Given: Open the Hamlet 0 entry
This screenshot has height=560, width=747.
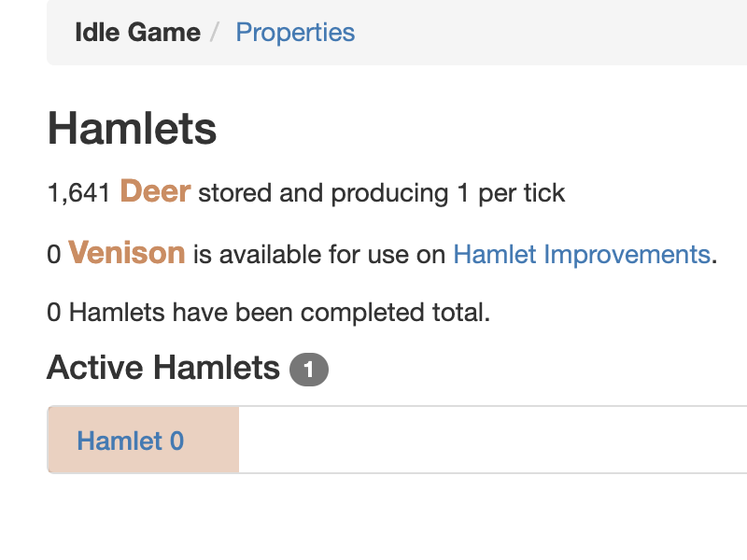Looking at the screenshot, I should [131, 441].
